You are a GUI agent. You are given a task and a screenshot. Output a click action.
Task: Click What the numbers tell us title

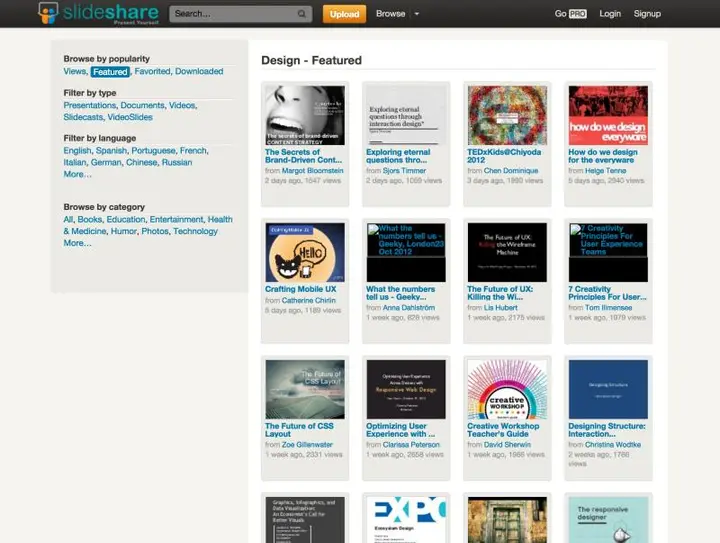point(400,293)
